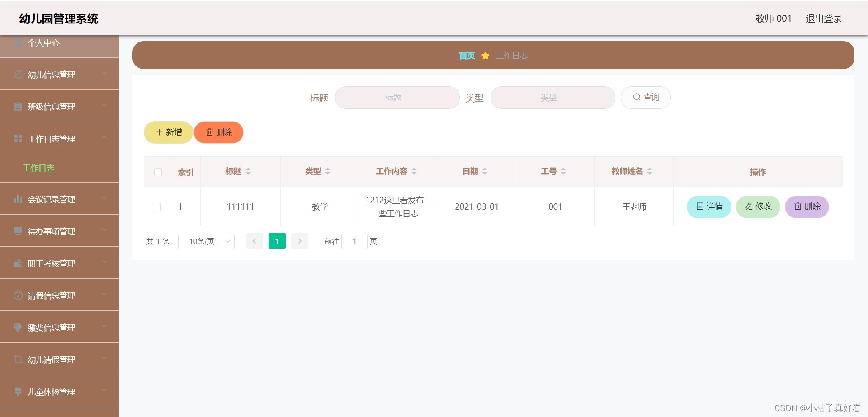Click the 幼儿请假管理 crop icon
This screenshot has width=868, height=417.
(x=18, y=359)
